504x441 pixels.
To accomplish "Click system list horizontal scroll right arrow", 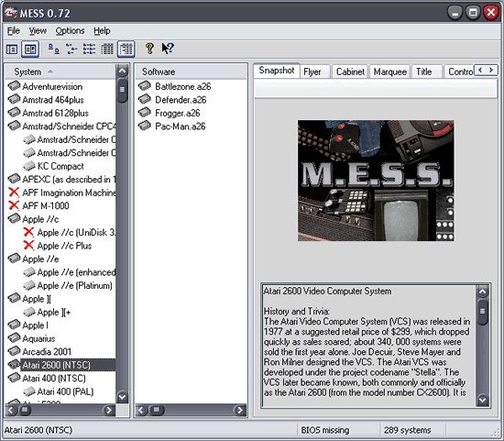I will click(x=109, y=410).
